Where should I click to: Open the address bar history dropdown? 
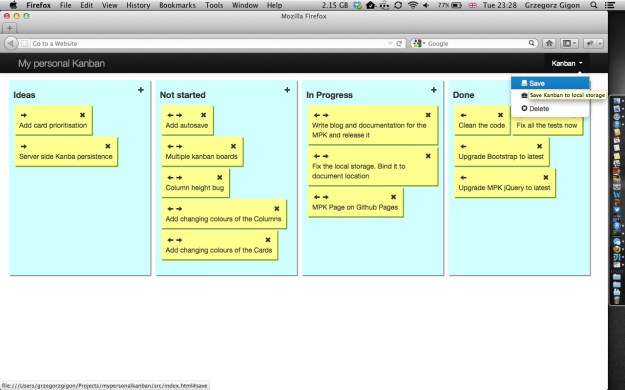click(x=390, y=43)
